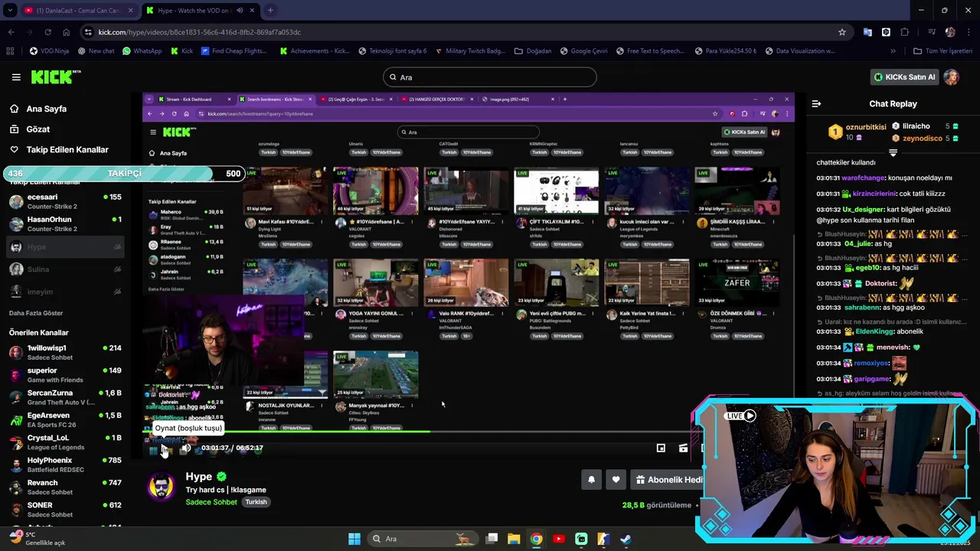980x551 pixels.
Task: Click the heart follow button for Hype
Action: (x=616, y=480)
